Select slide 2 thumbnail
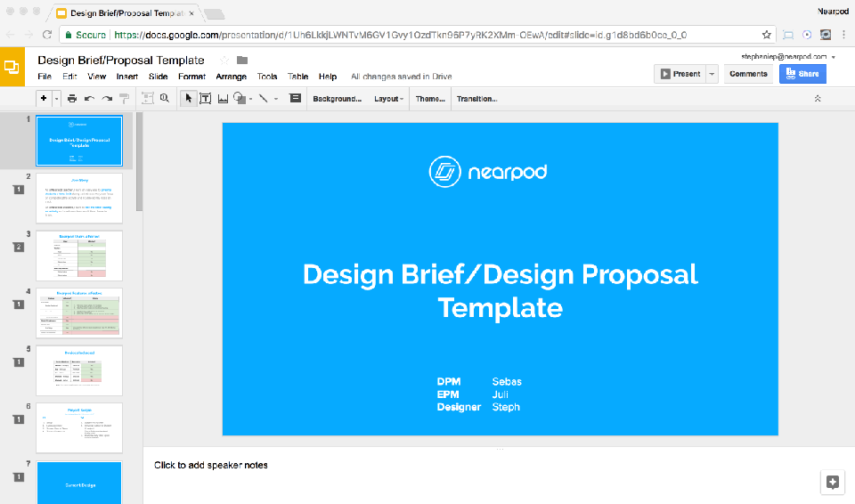 (x=79, y=198)
